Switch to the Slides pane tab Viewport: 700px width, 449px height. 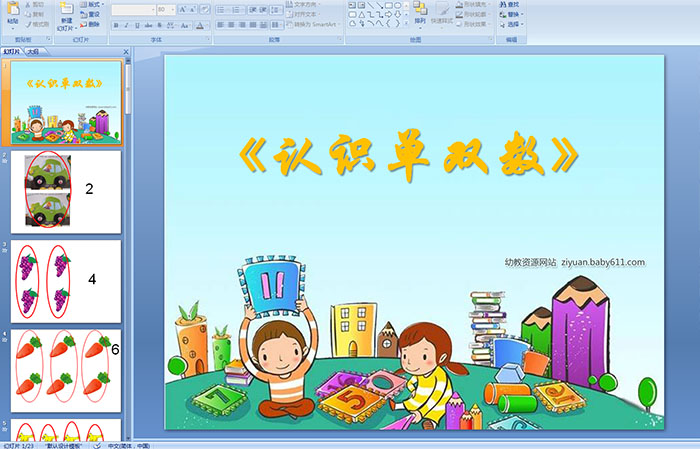point(11,52)
